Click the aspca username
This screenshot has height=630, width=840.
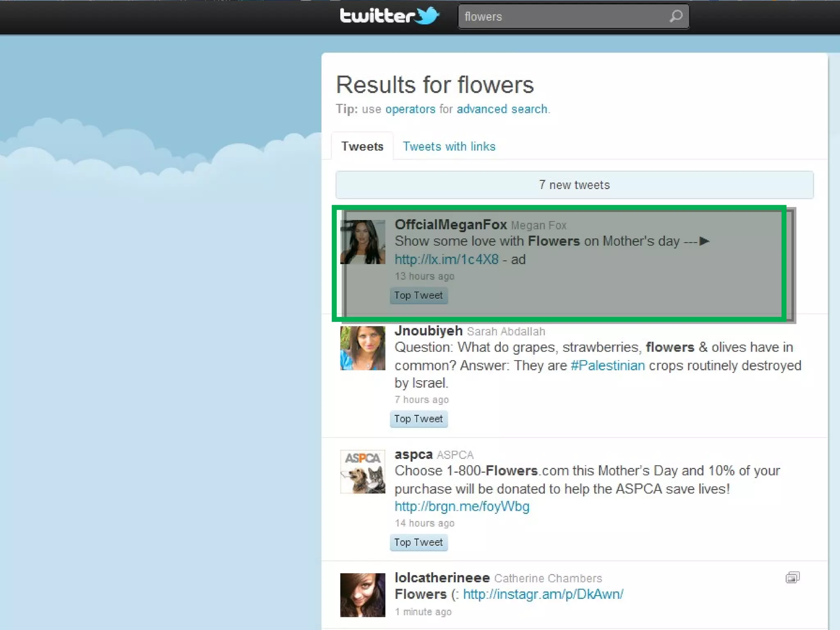(x=413, y=454)
